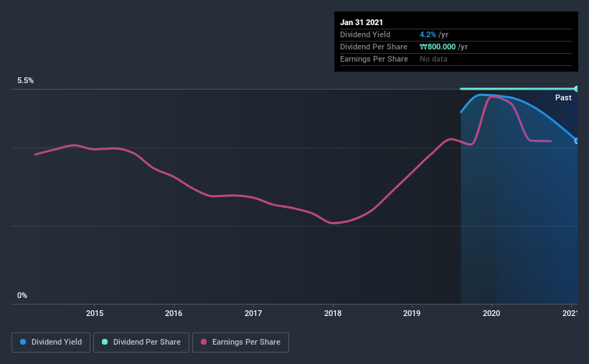Viewport: 589px width, 364px height.
Task: Click the 2020 x-axis label
Action: tap(491, 313)
